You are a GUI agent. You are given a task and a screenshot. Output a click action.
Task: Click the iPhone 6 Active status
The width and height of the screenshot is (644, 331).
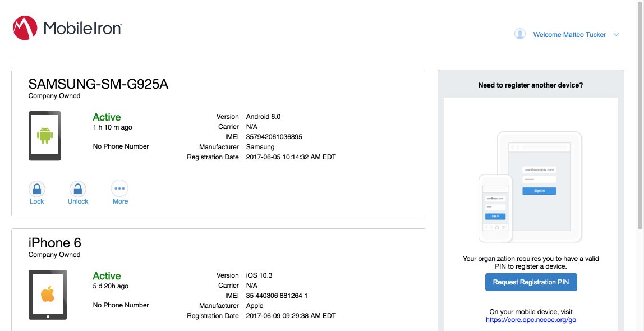(x=107, y=276)
